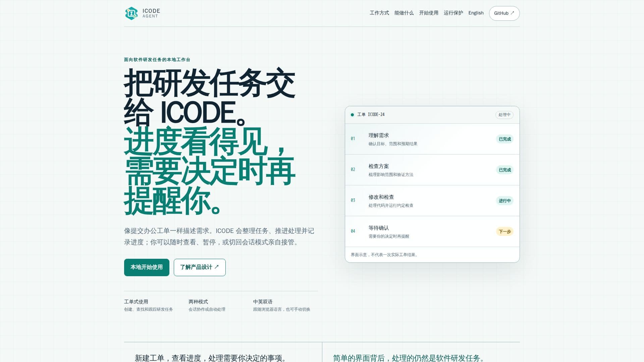Click the 简单的界面背后 heading
Screen dimensions: 644x362
point(409,358)
